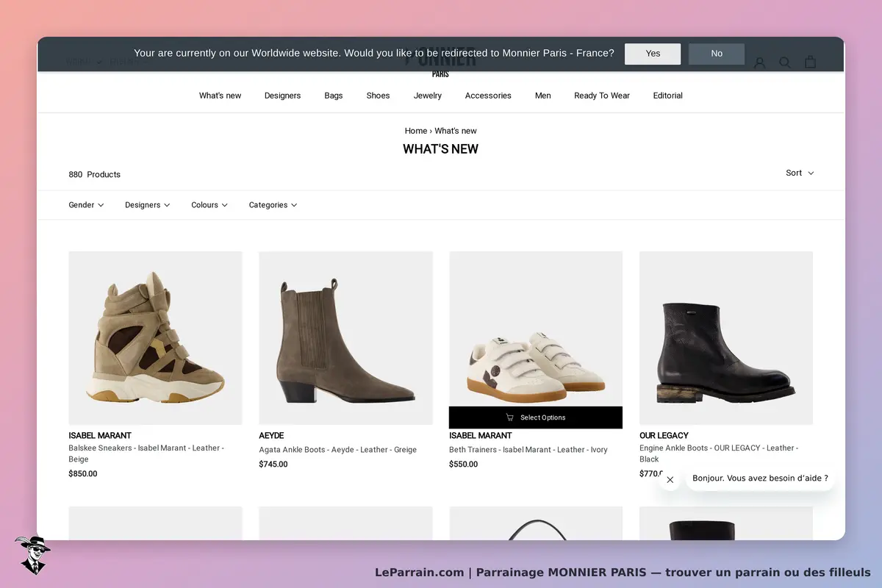Expand the Gender filter

pyautogui.click(x=86, y=205)
